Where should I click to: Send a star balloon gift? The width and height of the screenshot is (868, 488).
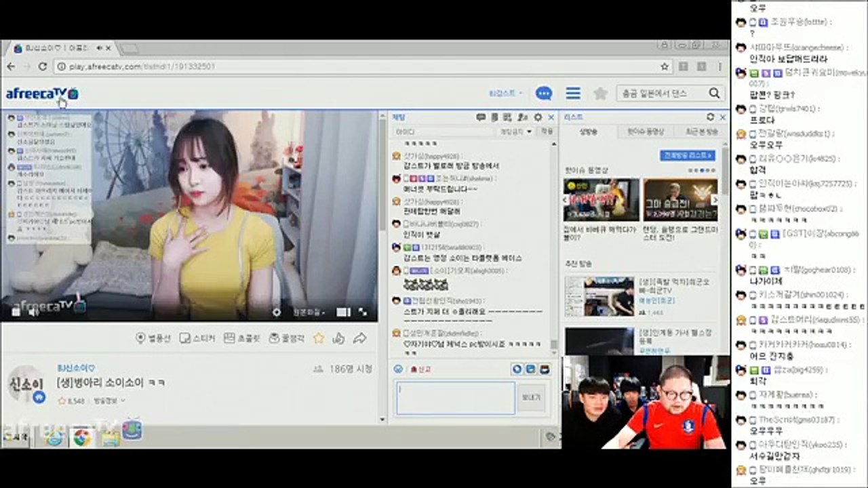153,338
